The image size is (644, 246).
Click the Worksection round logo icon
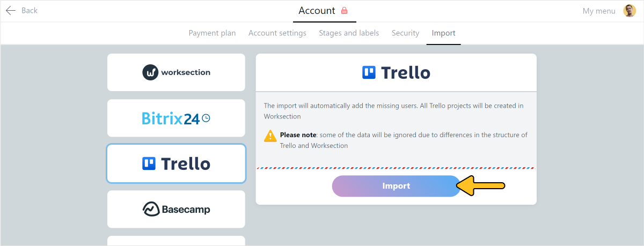(150, 72)
